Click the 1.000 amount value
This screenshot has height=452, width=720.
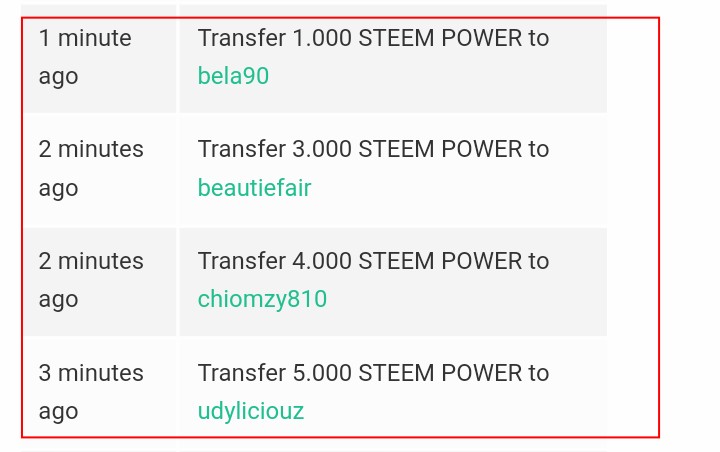(322, 38)
